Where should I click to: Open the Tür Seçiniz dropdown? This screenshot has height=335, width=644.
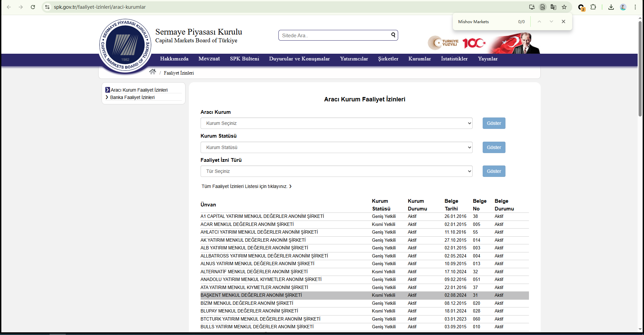pos(336,171)
